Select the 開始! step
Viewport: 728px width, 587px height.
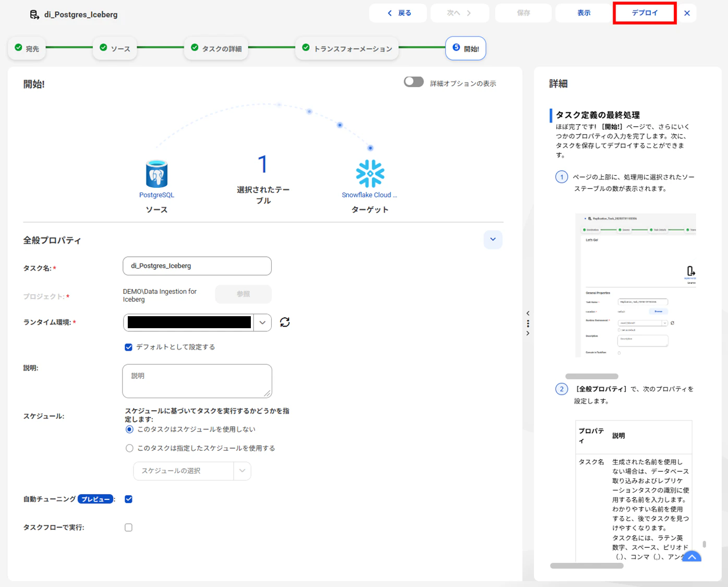point(466,49)
